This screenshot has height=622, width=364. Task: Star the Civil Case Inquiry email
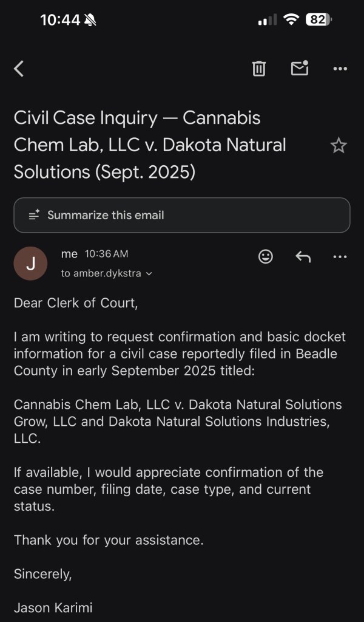click(x=338, y=146)
